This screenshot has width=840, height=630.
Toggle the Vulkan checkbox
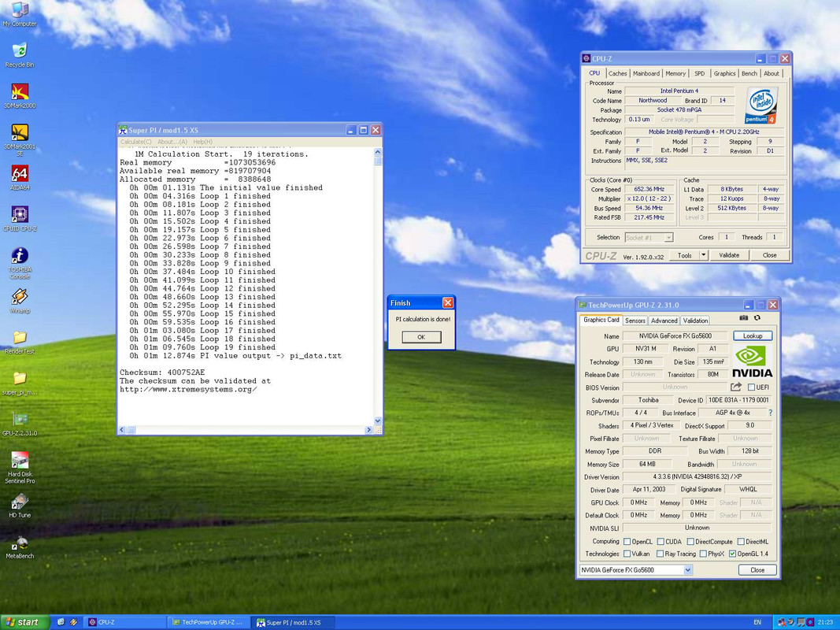tap(627, 554)
